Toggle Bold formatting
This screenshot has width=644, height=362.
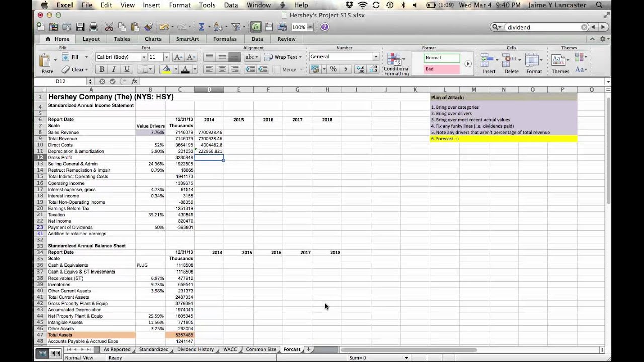click(102, 69)
